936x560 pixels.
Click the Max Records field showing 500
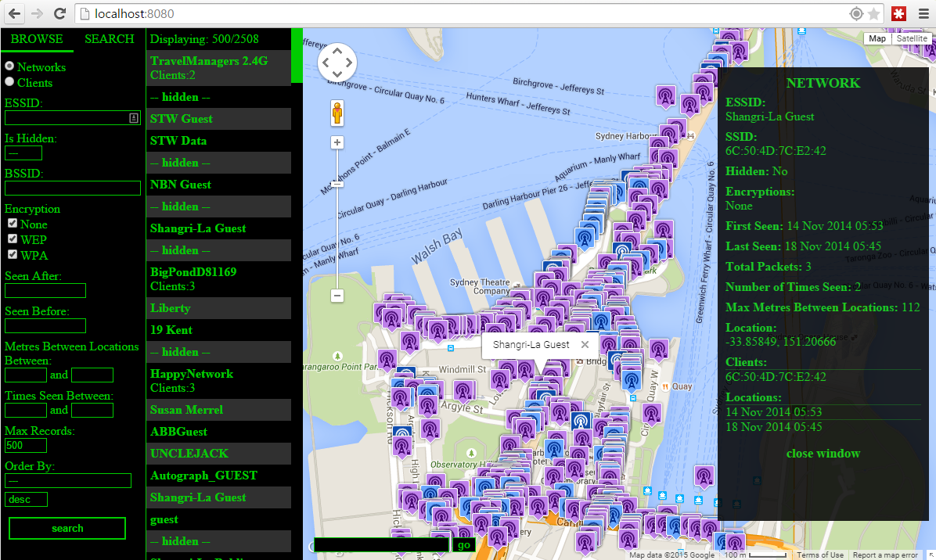pos(26,446)
